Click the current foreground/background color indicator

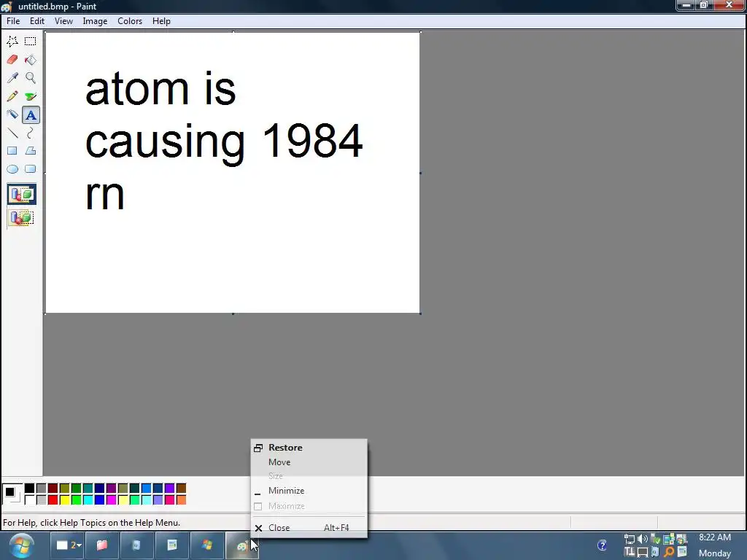tap(12, 494)
